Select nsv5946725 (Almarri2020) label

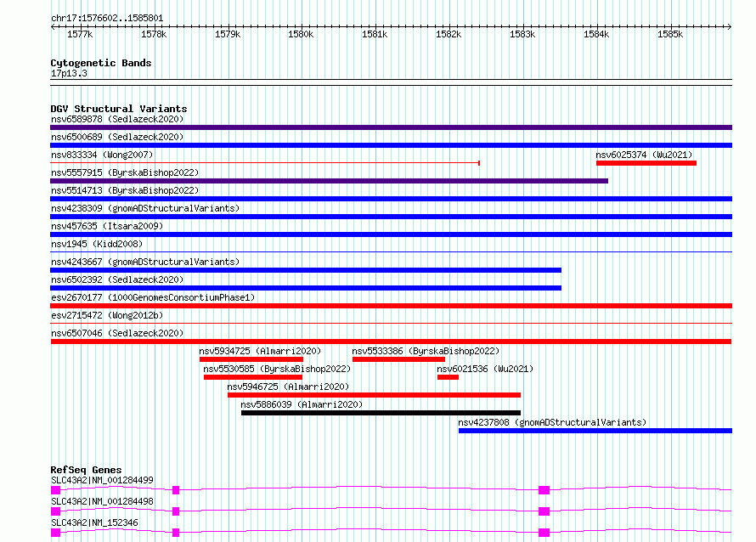pyautogui.click(x=288, y=387)
